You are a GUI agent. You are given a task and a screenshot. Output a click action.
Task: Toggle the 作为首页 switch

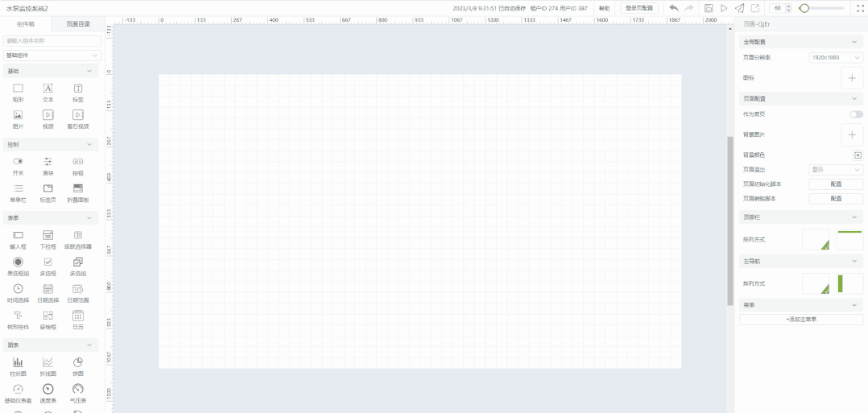point(856,114)
